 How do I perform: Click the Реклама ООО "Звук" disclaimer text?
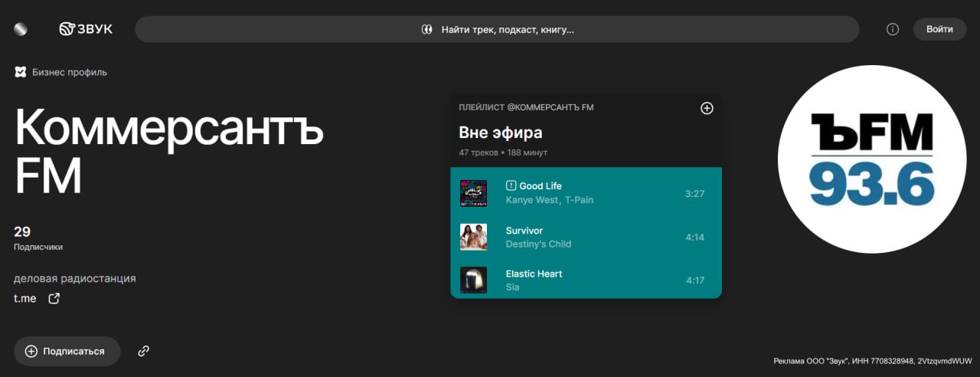873,360
